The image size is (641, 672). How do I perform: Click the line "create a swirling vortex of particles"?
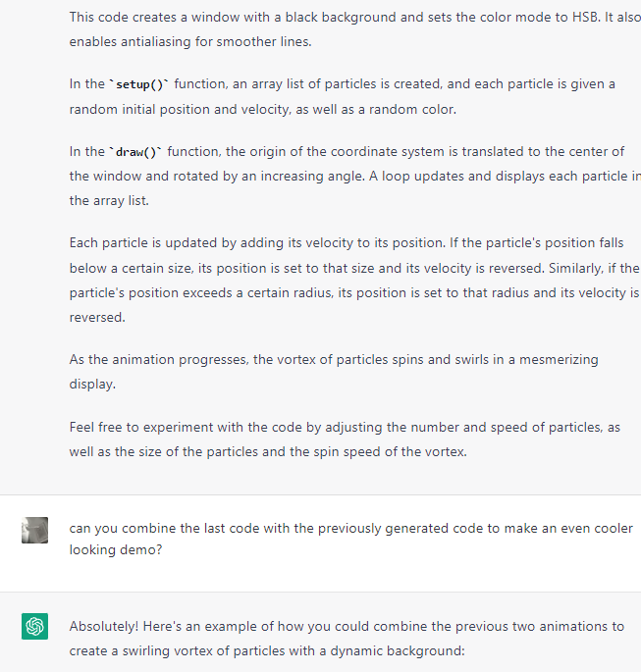point(267,651)
